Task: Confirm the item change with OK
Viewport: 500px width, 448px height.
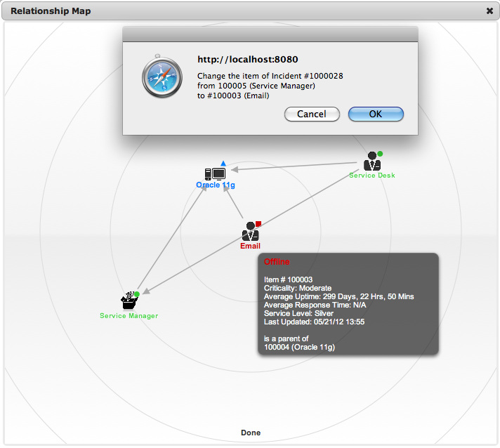Action: pos(376,114)
